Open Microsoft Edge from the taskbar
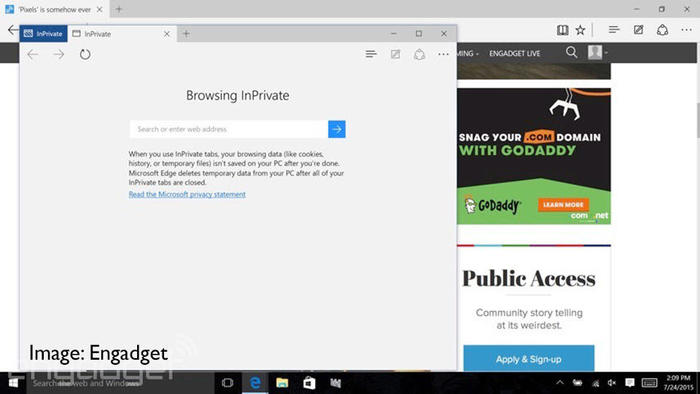 tap(255, 383)
